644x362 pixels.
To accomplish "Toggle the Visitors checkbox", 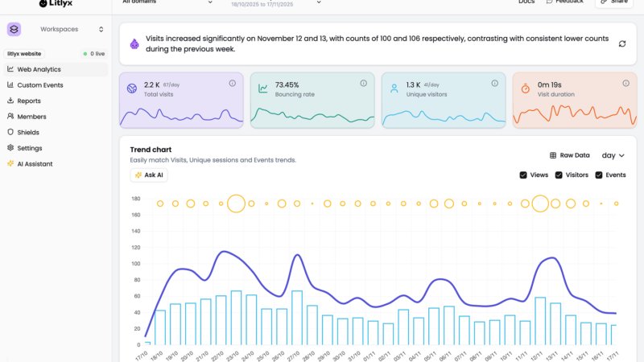I will pyautogui.click(x=559, y=175).
